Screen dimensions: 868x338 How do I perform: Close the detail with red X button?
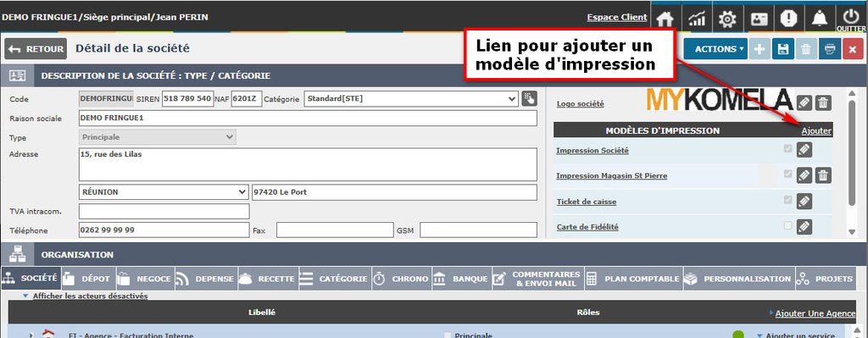[x=853, y=48]
